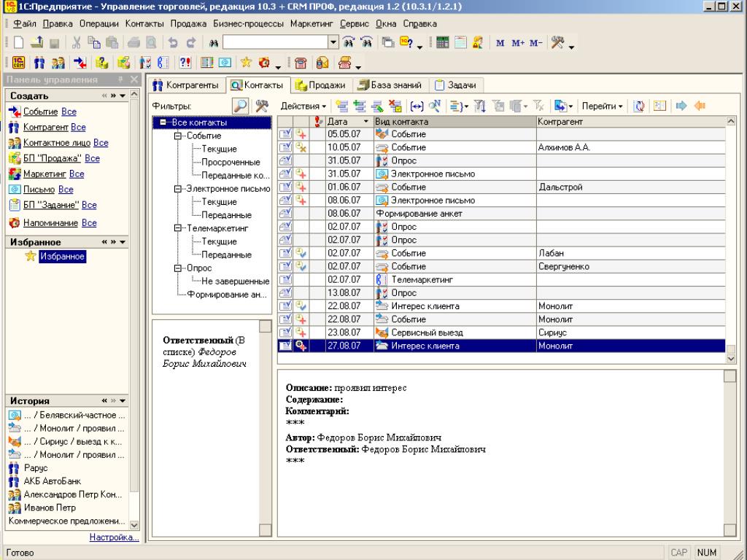Collapse the Событие tree node

click(x=178, y=136)
